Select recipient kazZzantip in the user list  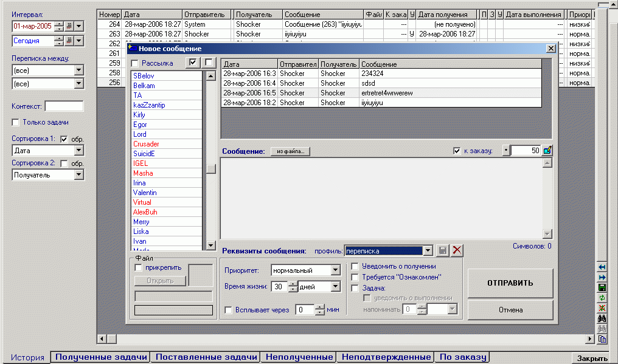click(166, 105)
